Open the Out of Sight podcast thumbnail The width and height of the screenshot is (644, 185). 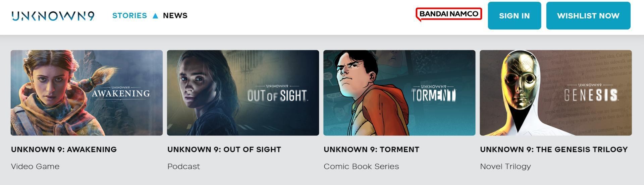243,93
